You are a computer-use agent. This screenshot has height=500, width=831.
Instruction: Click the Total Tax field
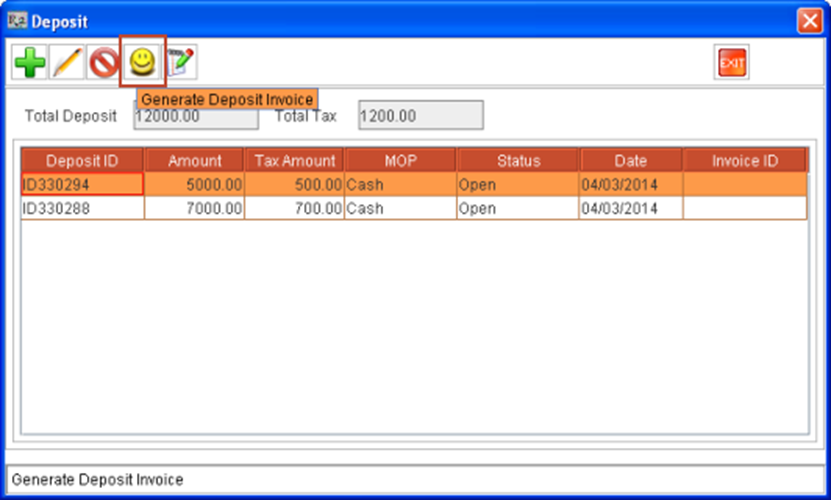coord(421,116)
